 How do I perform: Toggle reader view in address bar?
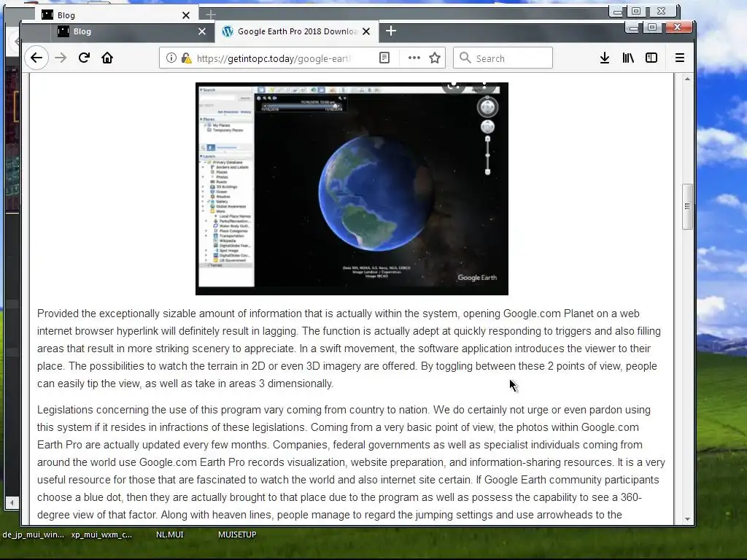[384, 58]
